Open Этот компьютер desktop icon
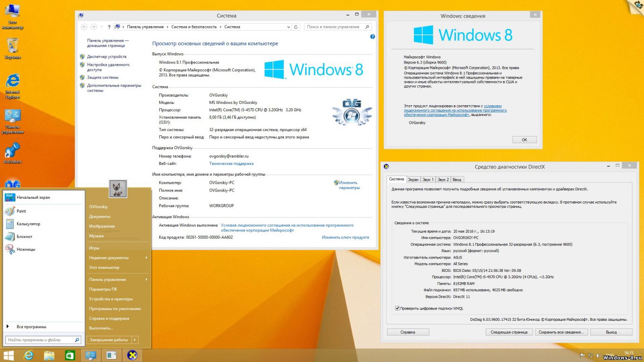The height and width of the screenshot is (362, 644). (x=12, y=16)
